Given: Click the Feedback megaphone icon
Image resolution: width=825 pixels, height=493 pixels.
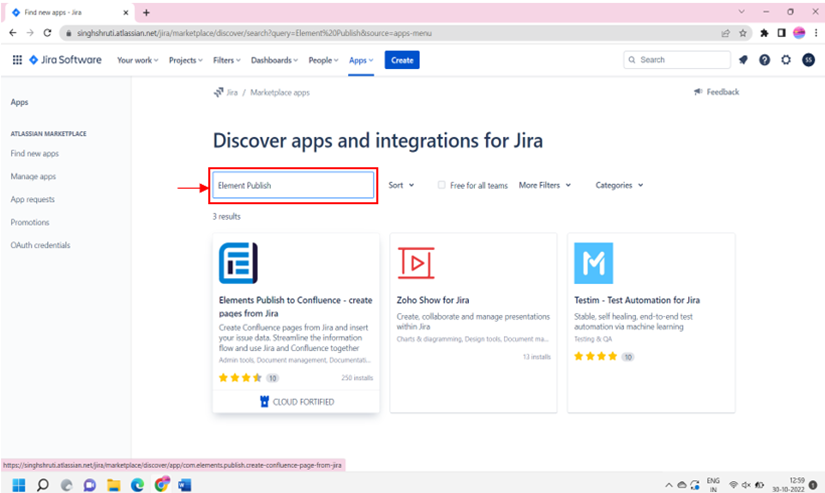Looking at the screenshot, I should point(698,92).
